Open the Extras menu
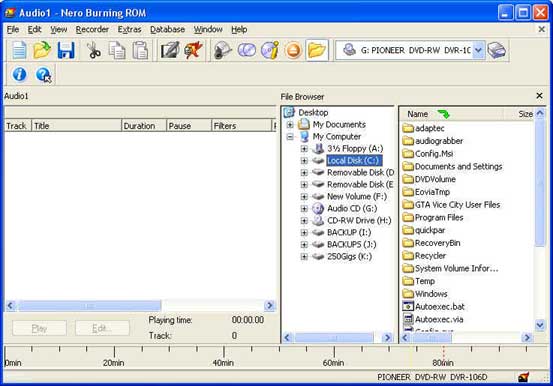The height and width of the screenshot is (386, 553). point(129,30)
